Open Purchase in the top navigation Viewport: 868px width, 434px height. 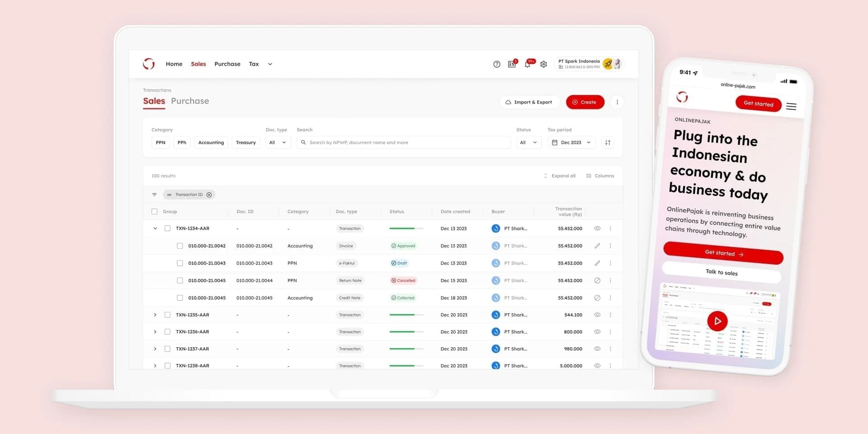(x=227, y=64)
